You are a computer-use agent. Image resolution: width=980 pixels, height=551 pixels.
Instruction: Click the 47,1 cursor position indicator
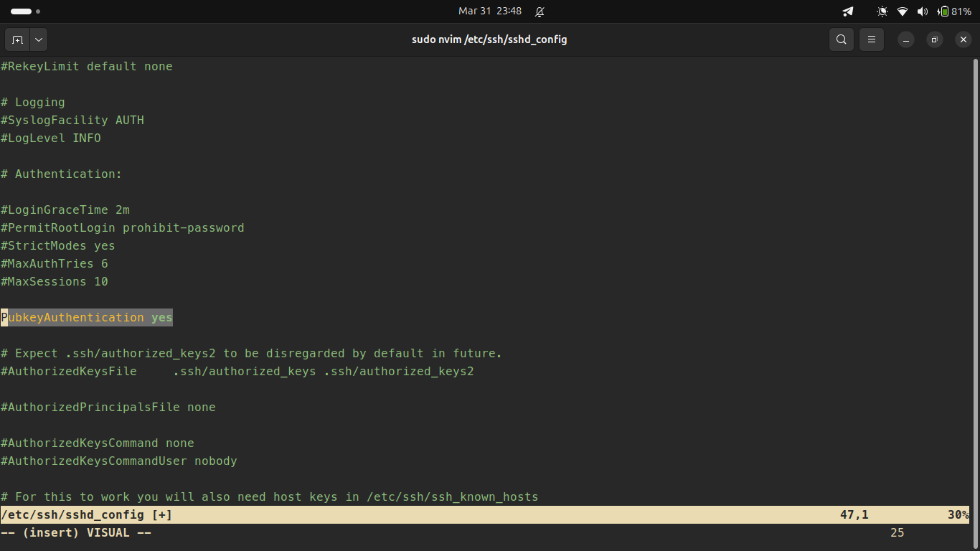(x=854, y=514)
